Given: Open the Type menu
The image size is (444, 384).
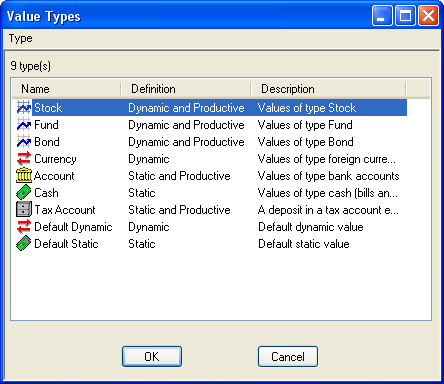Looking at the screenshot, I should pos(21,38).
